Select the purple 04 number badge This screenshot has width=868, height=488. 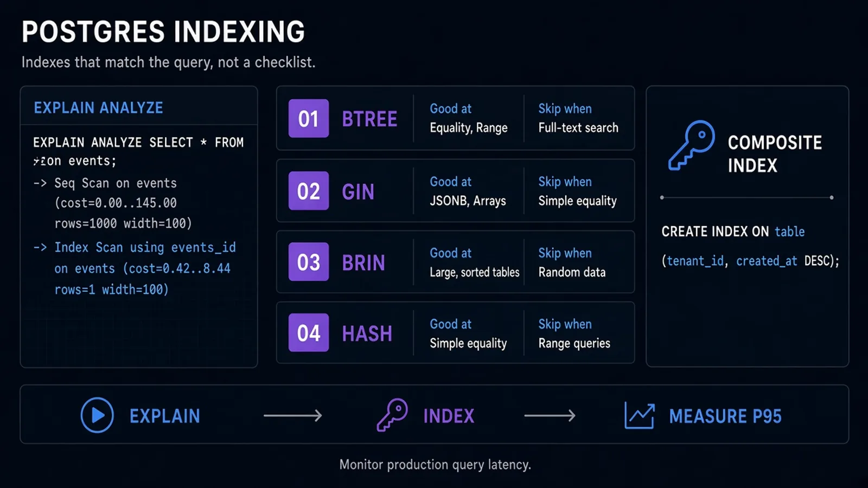click(x=309, y=332)
